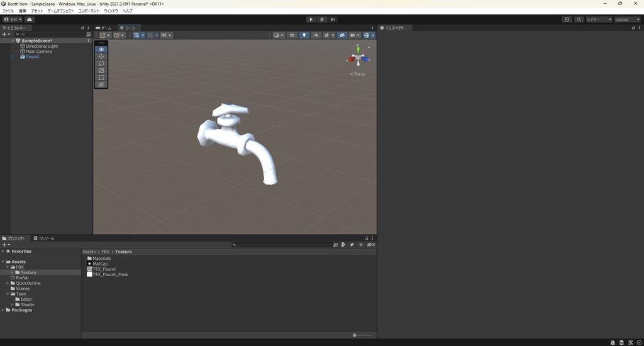This screenshot has height=346, width=644.
Task: Open the Assets (アセット) menu
Action: (37, 11)
